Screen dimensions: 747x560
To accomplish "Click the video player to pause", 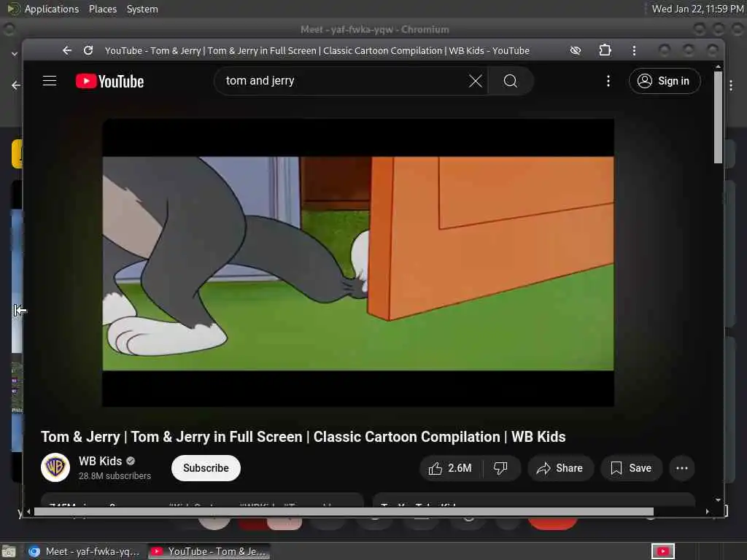I will click(x=357, y=262).
